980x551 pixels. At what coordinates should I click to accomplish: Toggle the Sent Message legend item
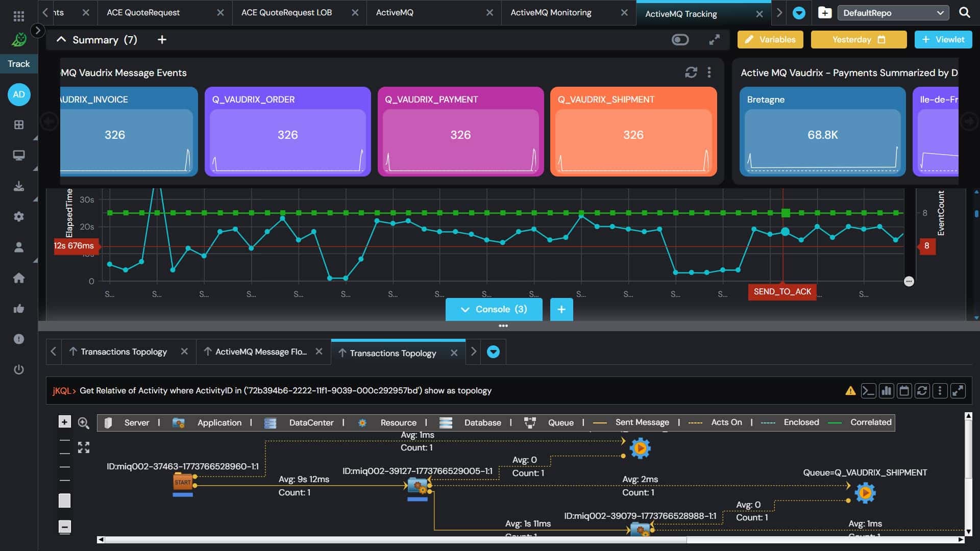642,422
